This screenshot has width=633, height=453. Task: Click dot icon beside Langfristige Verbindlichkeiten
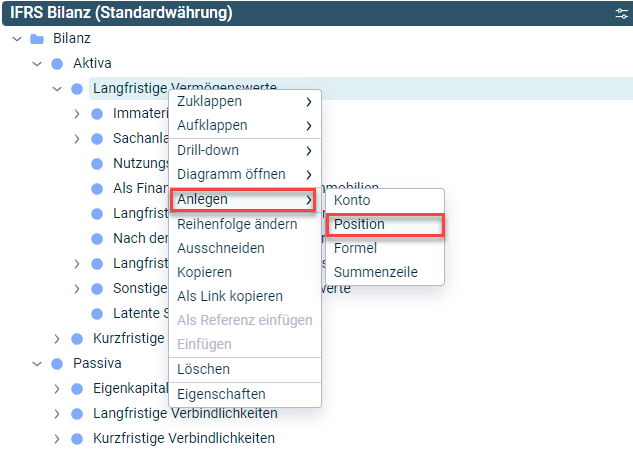coord(77,414)
